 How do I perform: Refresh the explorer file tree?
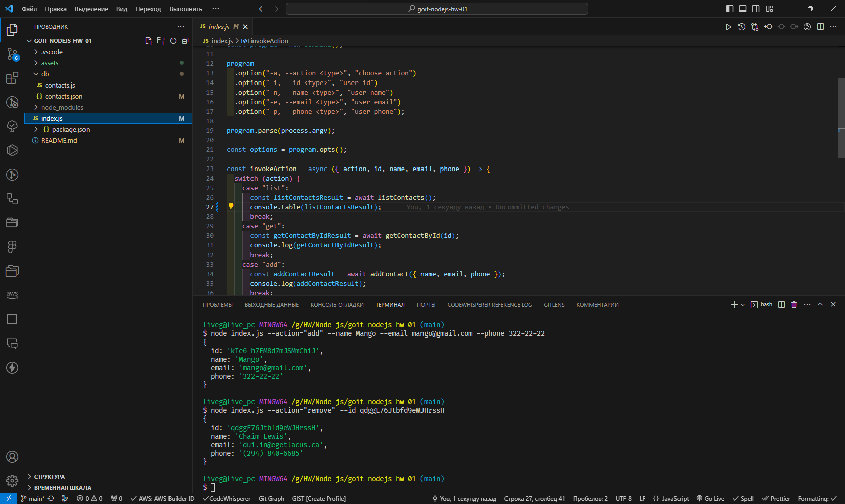click(173, 41)
